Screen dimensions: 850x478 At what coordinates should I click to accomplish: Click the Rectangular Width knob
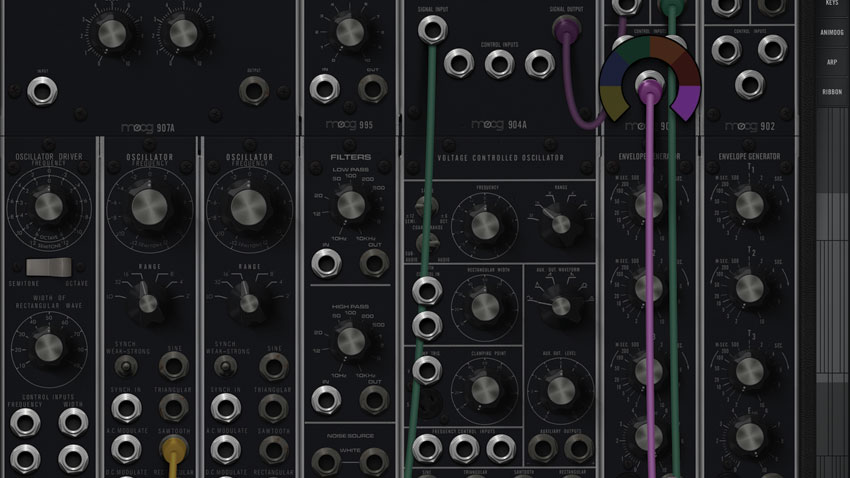485,308
